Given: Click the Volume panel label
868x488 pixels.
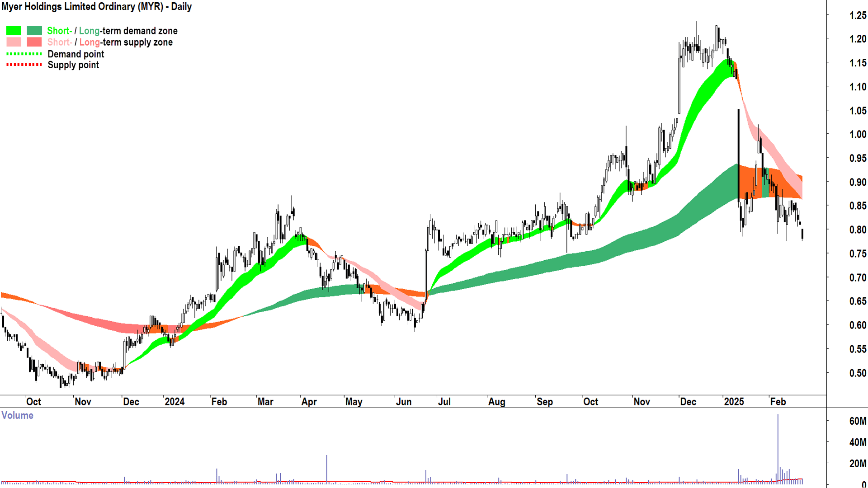Looking at the screenshot, I should (17, 416).
